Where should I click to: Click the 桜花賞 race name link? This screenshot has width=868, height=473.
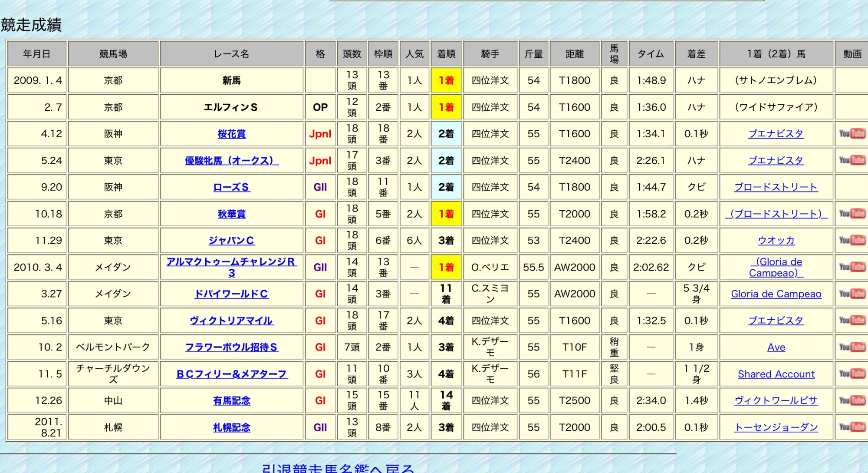[231, 134]
